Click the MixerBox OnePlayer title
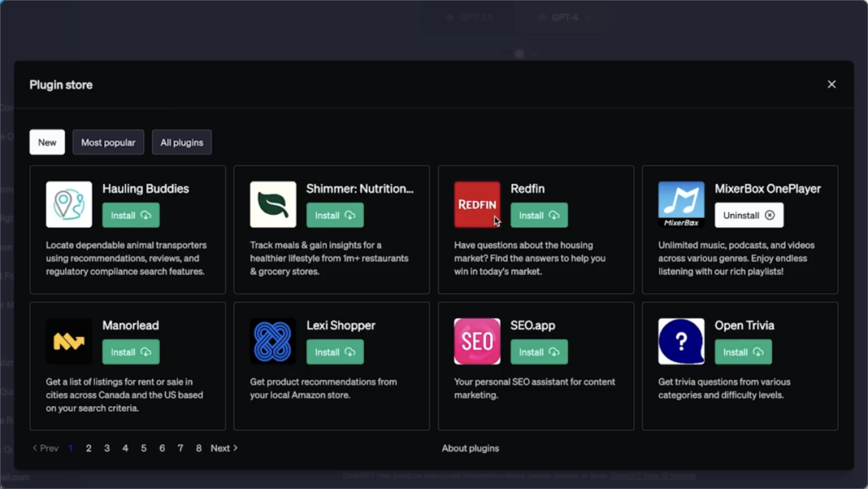This screenshot has width=868, height=489. point(768,189)
